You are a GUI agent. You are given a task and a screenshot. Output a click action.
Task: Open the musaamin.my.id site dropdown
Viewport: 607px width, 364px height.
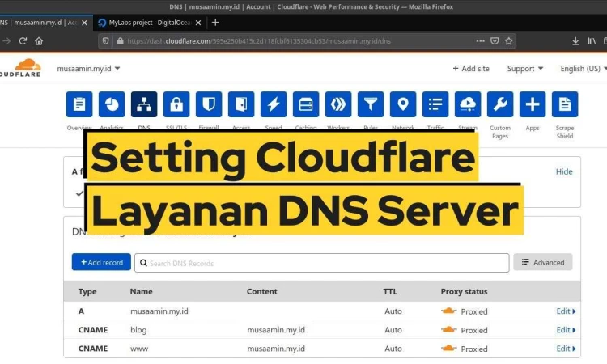(x=88, y=69)
